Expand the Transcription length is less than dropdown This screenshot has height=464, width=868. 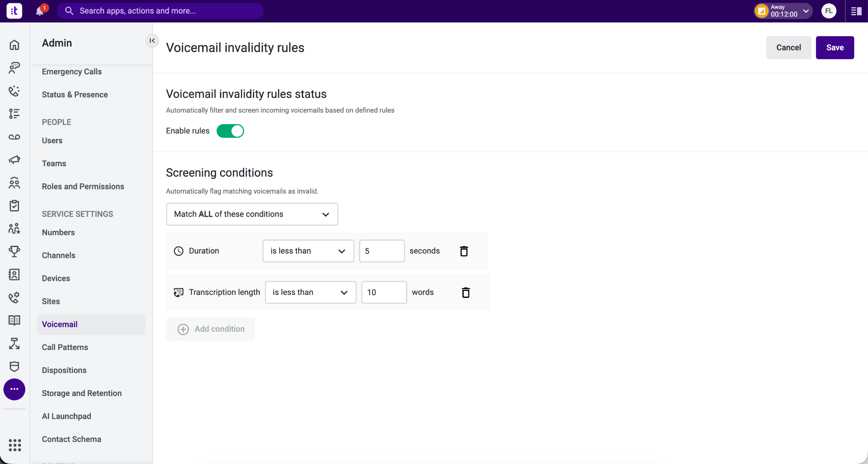coord(311,293)
